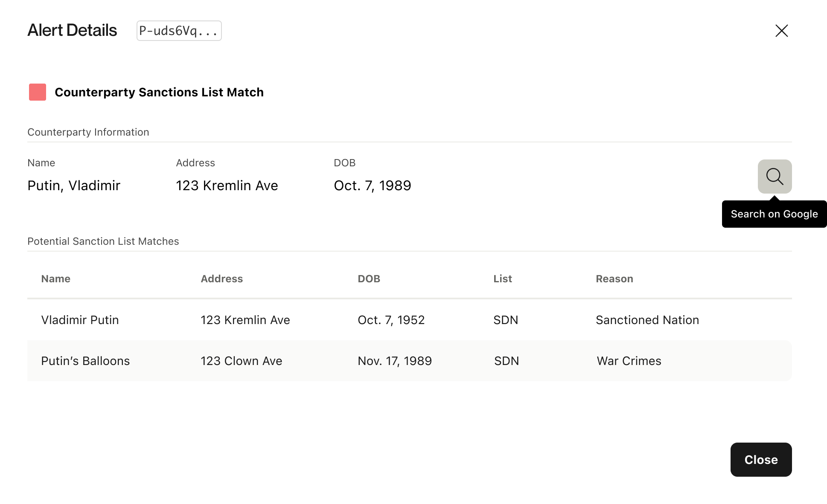Click the Counterparty Sanctions List Match heading
Viewport: 827px width, 504px height.
[159, 92]
